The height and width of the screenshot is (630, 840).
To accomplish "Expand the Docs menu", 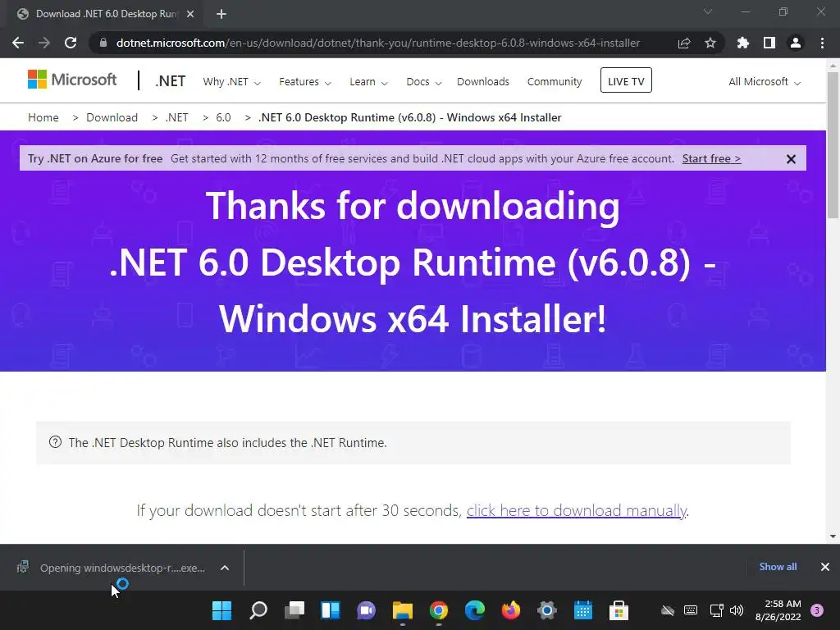I will pos(424,82).
